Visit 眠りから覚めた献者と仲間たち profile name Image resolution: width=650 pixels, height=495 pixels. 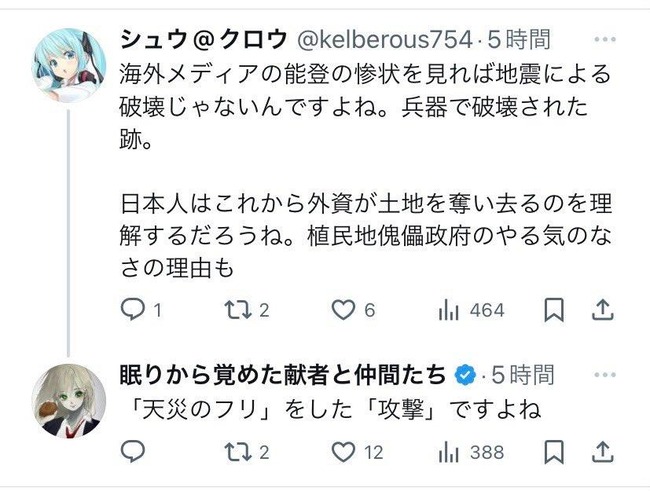[x=283, y=375]
